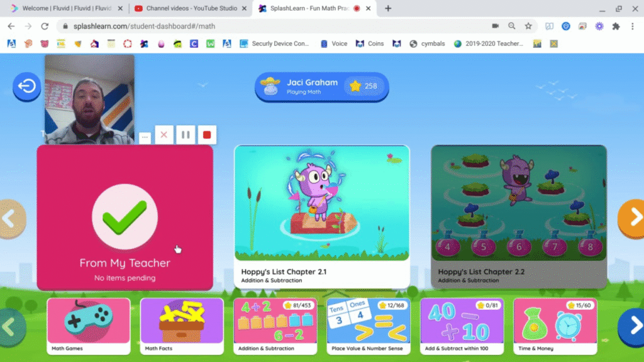Advance the carousel with the orange arrow
The image size is (644, 362).
point(634,218)
